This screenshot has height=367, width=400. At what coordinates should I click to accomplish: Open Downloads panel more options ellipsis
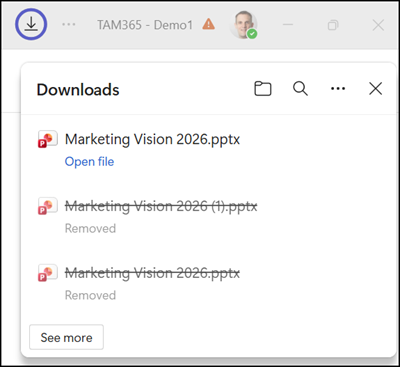pos(338,89)
